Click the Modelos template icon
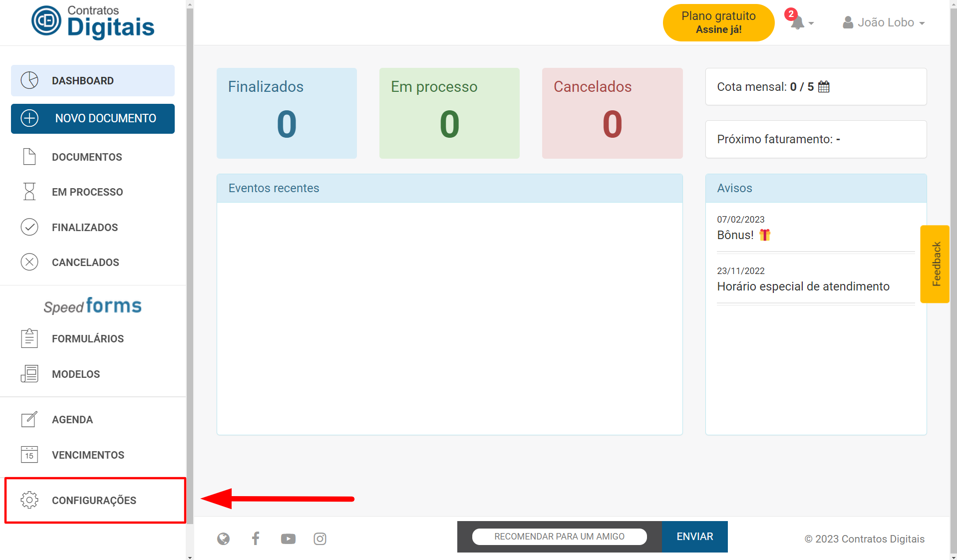957x560 pixels. pos(29,374)
